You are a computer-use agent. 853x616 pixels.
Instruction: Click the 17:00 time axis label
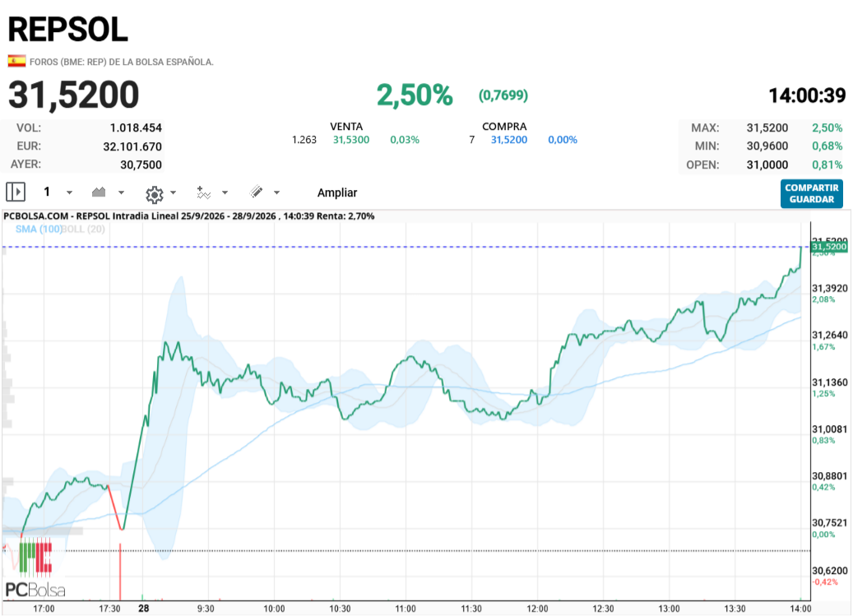(44, 609)
